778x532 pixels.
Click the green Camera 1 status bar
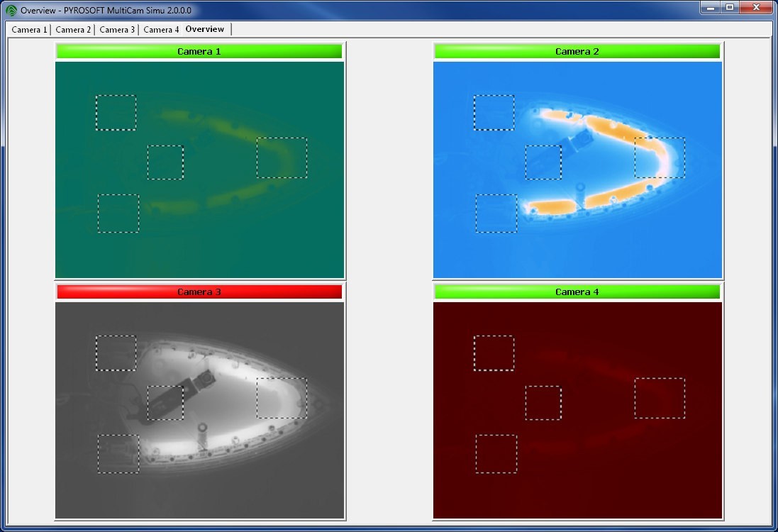click(199, 52)
